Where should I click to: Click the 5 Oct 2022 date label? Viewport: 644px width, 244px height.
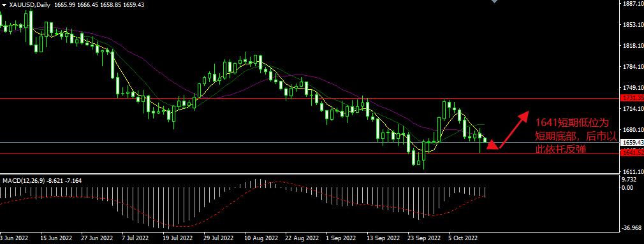pos(464,238)
